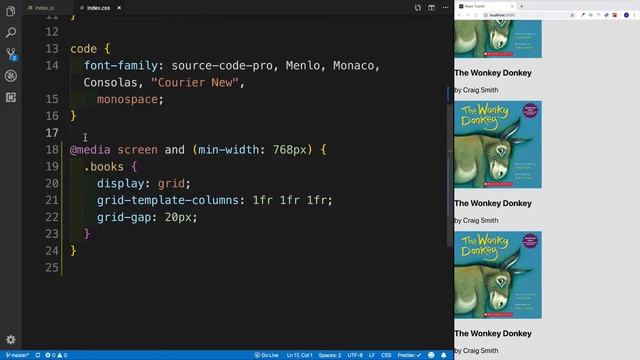Change file encoding UTF-8

point(355,355)
